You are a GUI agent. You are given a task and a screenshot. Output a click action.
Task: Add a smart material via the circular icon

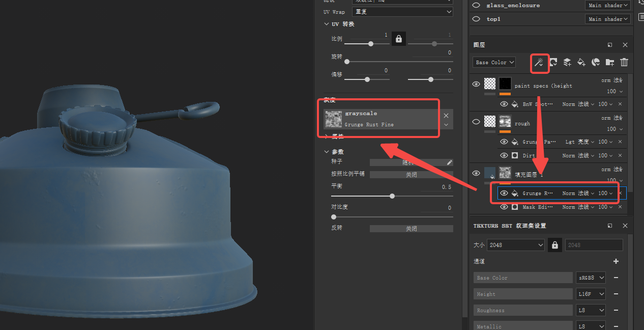pos(596,62)
